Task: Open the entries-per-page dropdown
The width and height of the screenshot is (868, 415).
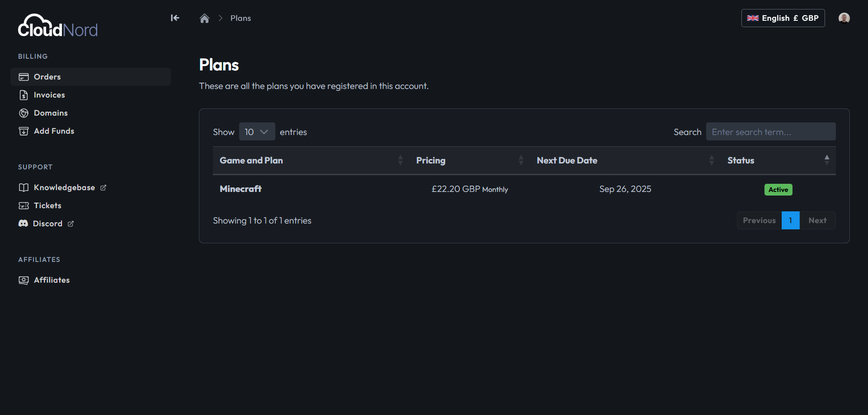Action: pos(257,132)
